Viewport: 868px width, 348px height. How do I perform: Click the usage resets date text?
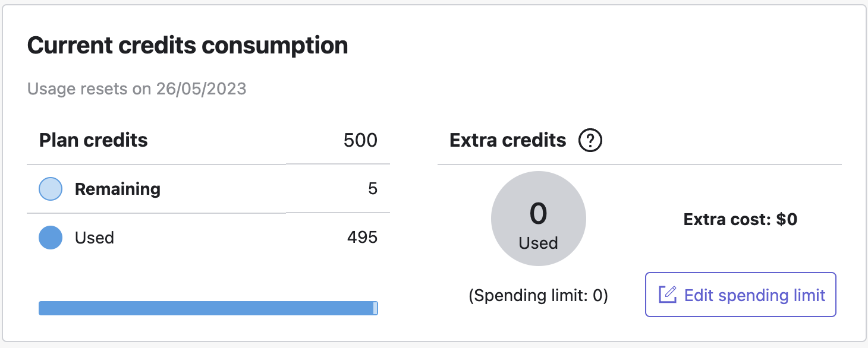(137, 89)
